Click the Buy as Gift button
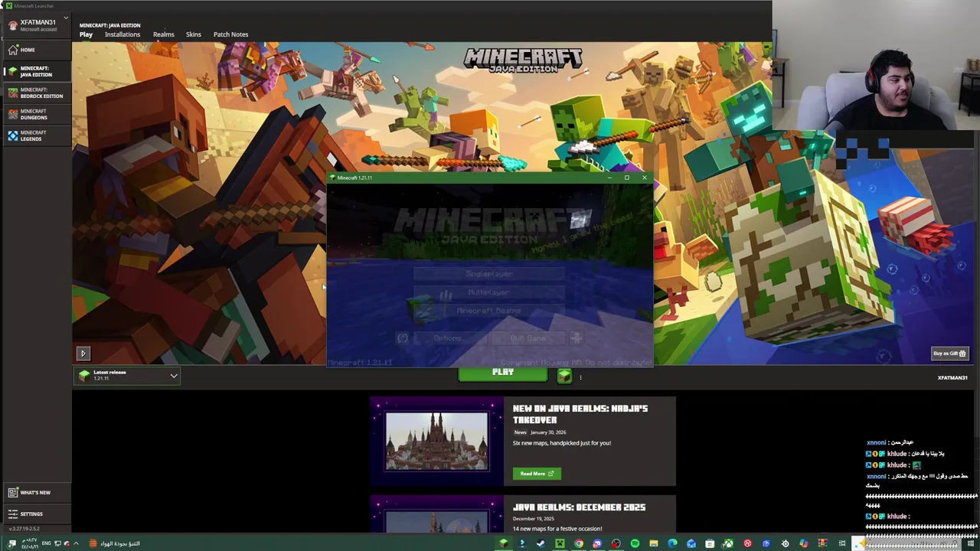980x551 pixels. [x=949, y=354]
